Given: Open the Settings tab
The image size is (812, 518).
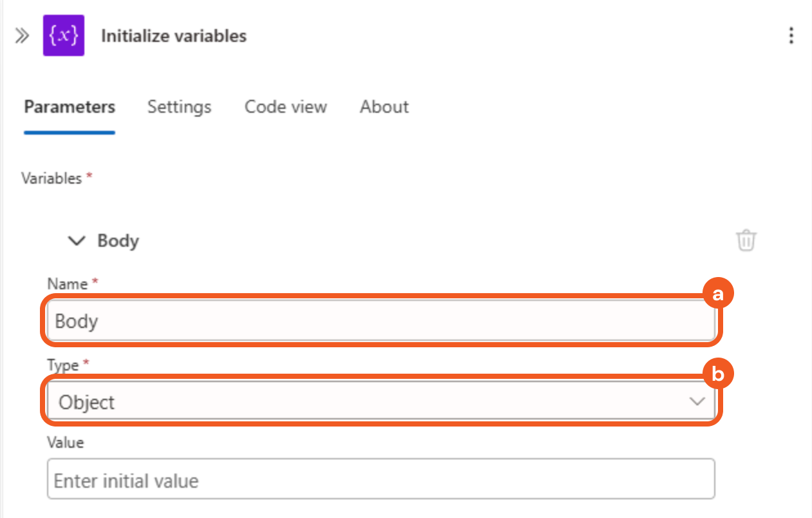Looking at the screenshot, I should [179, 107].
